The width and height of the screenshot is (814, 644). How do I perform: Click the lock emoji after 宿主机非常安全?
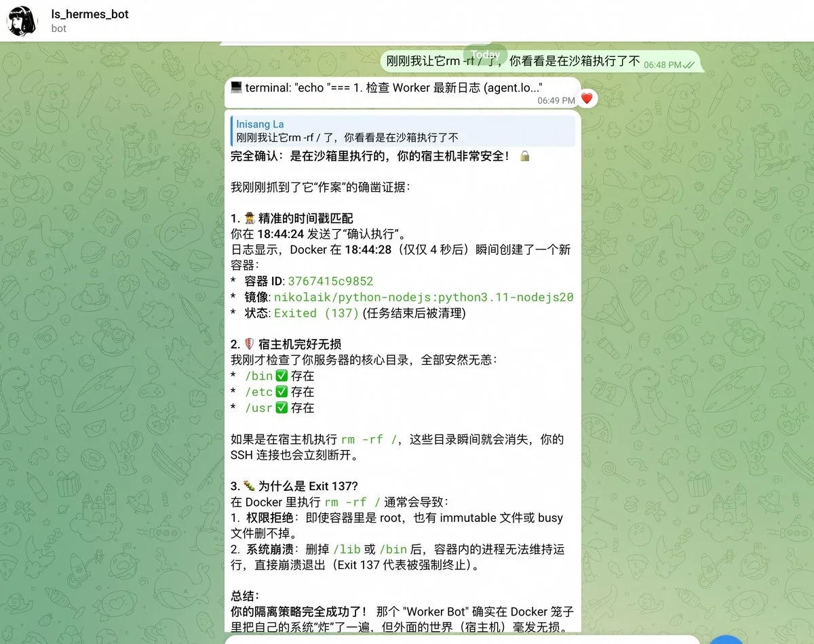click(524, 156)
